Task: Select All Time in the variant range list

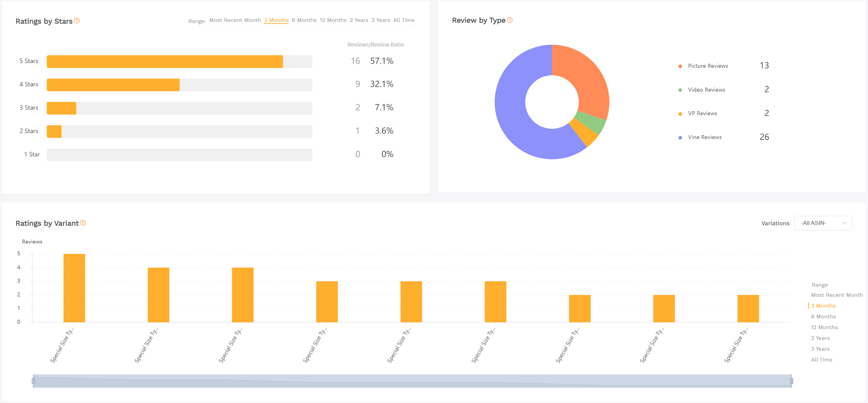Action: 821,359
